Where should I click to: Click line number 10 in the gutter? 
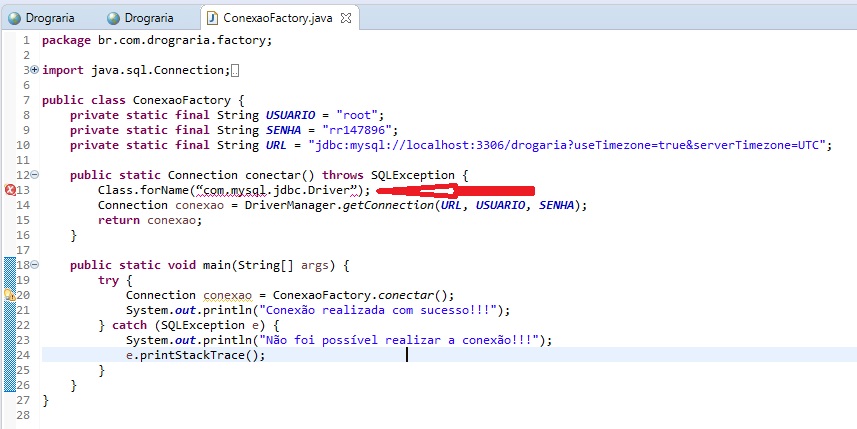coord(23,145)
